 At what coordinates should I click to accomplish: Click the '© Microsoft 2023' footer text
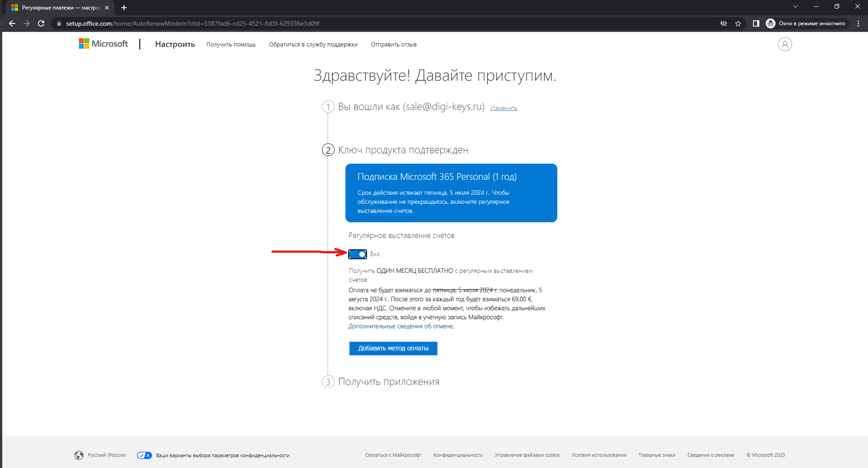pos(766,455)
